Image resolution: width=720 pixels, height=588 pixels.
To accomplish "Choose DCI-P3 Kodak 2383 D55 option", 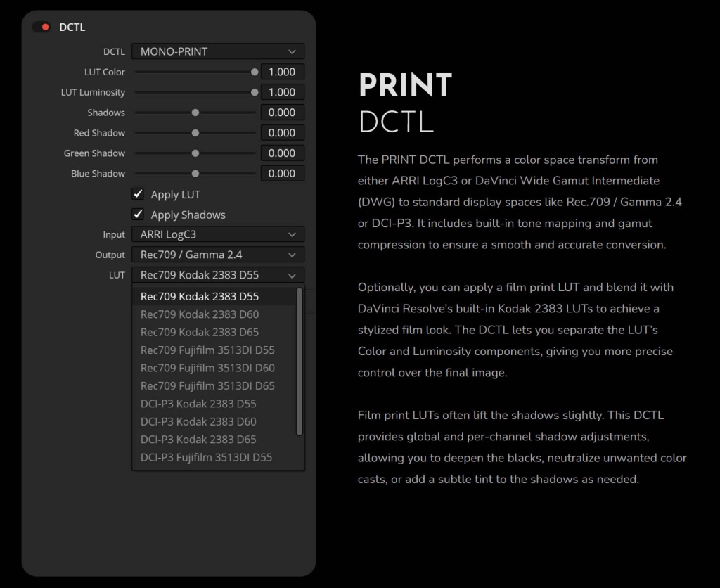I will [198, 404].
